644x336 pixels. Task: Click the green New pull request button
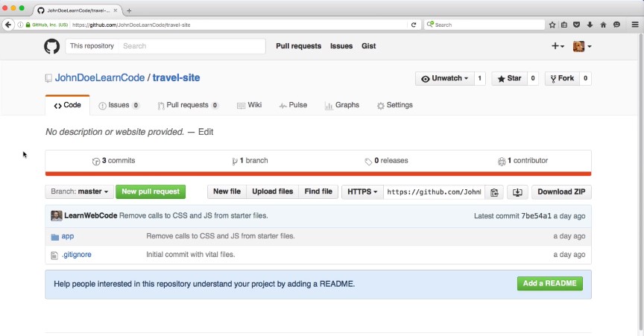(x=151, y=191)
